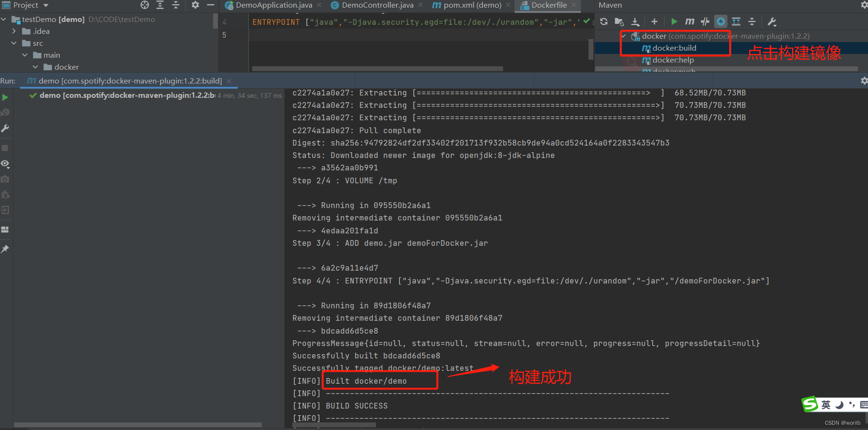The image size is (868, 430).
Task: Toggle Skip Tests Mode lightning icon
Action: tap(721, 21)
